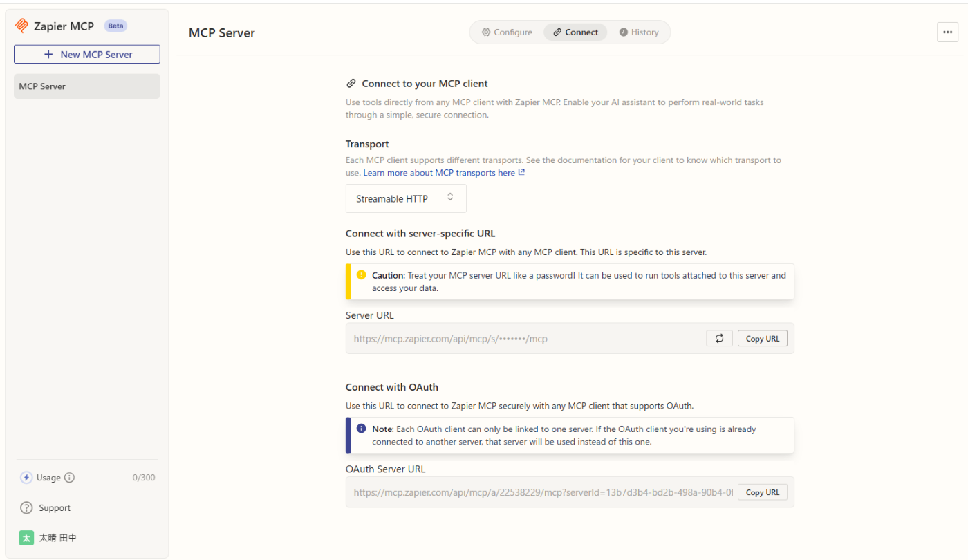This screenshot has width=968, height=560.
Task: Open Learn more about MCP transports link
Action: [x=439, y=173]
